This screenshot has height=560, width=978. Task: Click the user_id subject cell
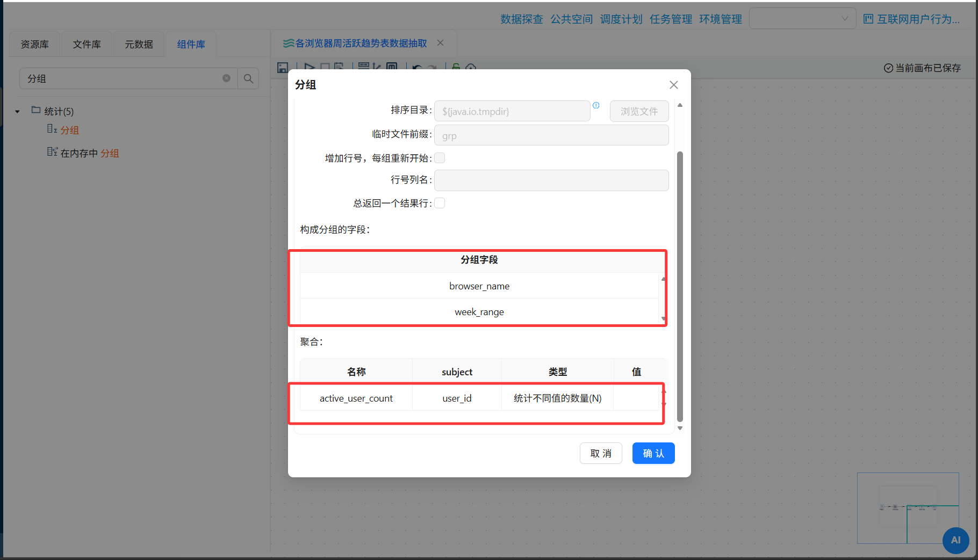[x=457, y=398]
